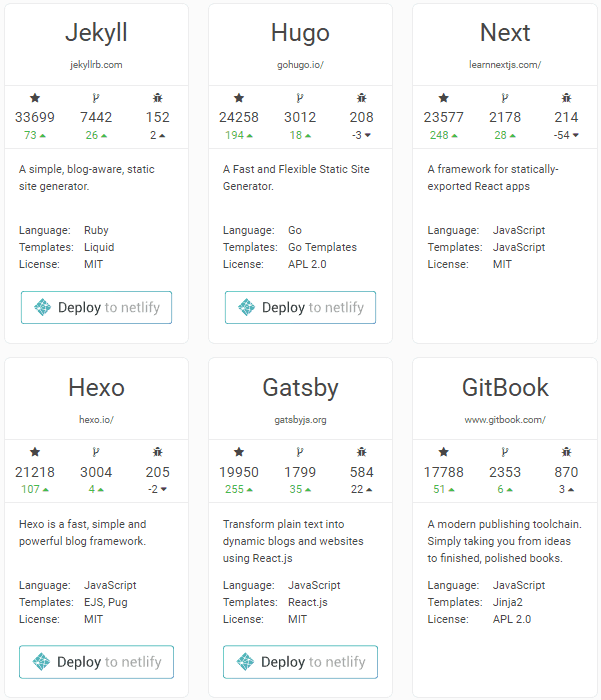Click the star icon on the Jekyll card
601x700 pixels.
pos(35,98)
